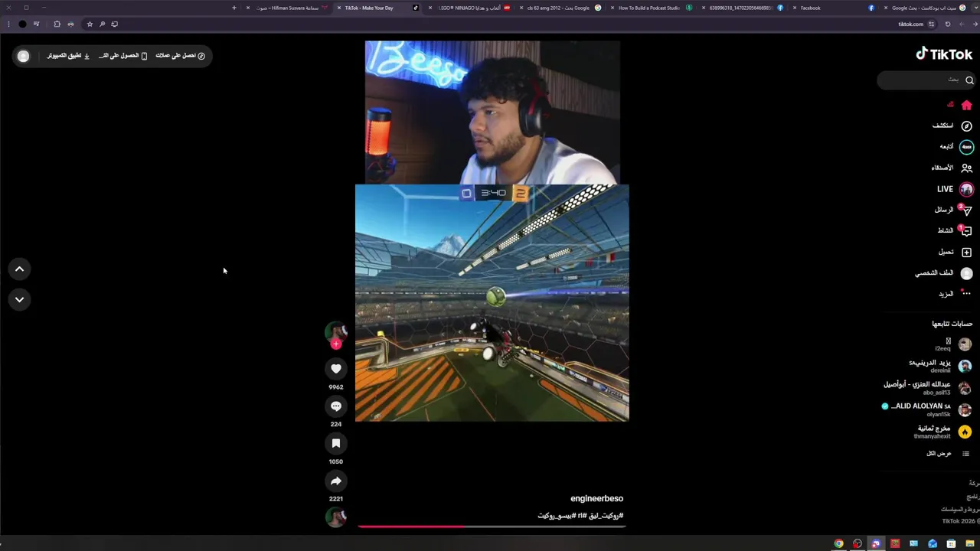Open the profile avatar in the top pill
The image size is (980, 551).
tap(23, 56)
